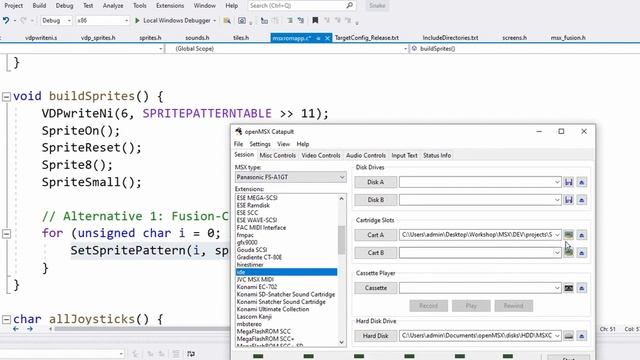Click the Hard Disk button
This screenshot has height=360, width=640.
click(x=376, y=336)
